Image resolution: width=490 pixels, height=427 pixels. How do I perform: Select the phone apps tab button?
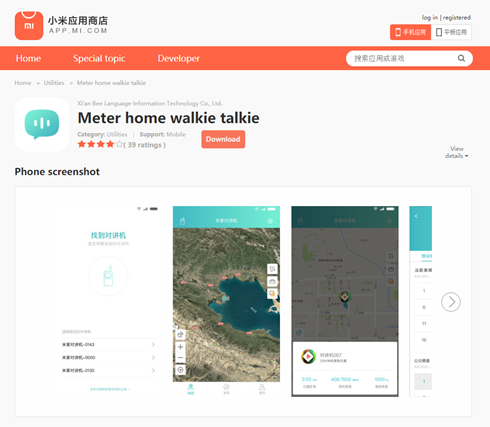(x=410, y=32)
